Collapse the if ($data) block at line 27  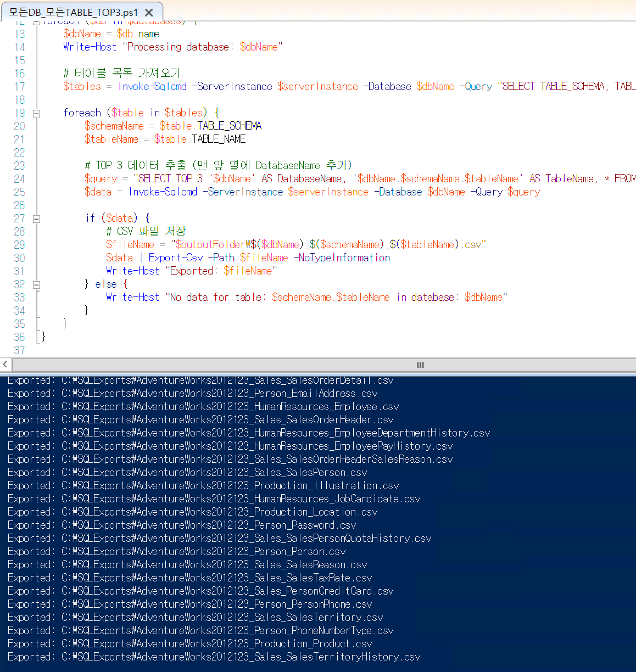coord(36,219)
